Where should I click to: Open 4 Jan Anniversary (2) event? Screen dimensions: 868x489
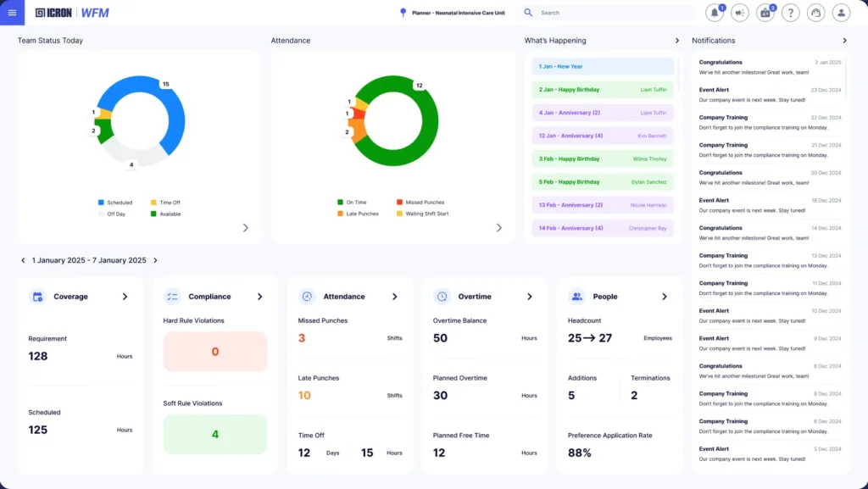[x=603, y=113]
